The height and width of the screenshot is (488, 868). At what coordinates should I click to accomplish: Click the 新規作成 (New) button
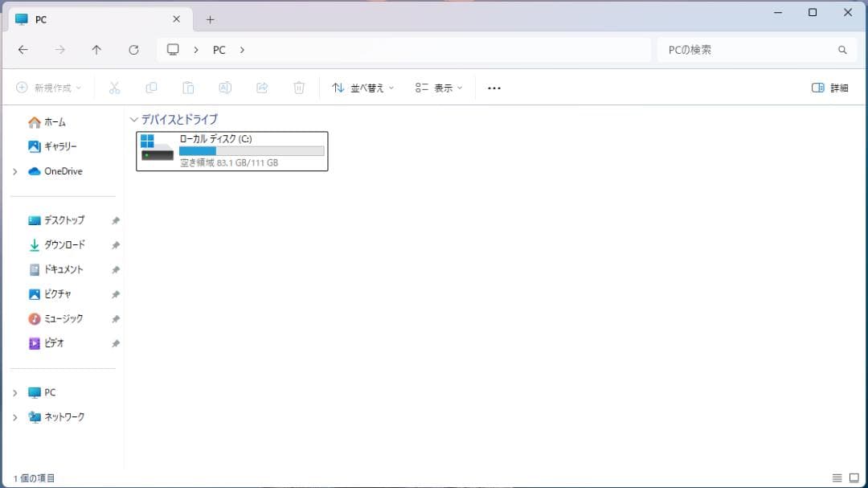[48, 87]
